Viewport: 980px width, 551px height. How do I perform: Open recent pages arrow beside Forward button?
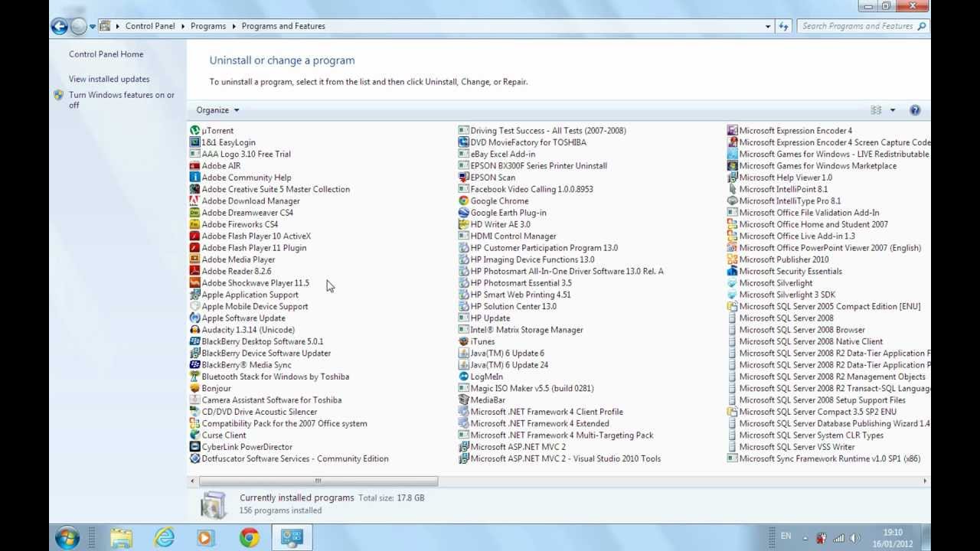coord(93,26)
